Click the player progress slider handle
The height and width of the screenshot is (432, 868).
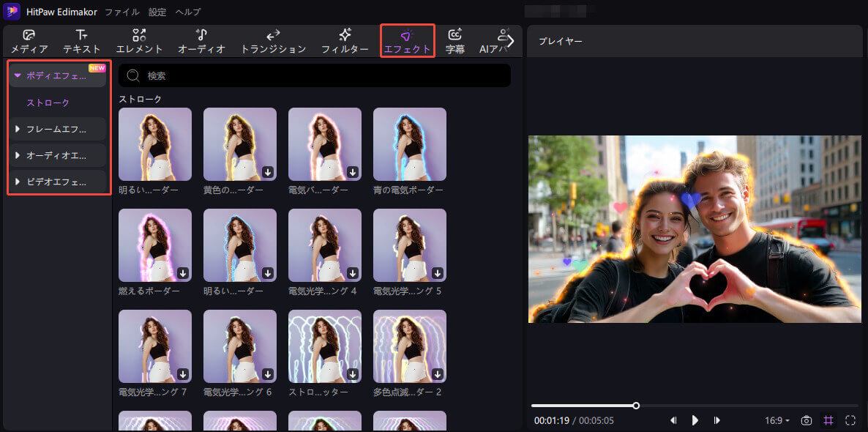pos(636,406)
